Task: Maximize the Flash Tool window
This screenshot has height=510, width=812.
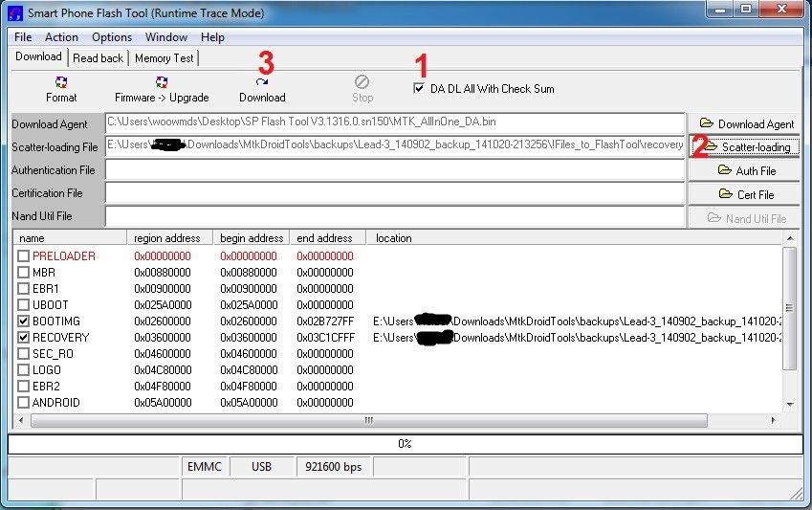Action: coord(746,9)
